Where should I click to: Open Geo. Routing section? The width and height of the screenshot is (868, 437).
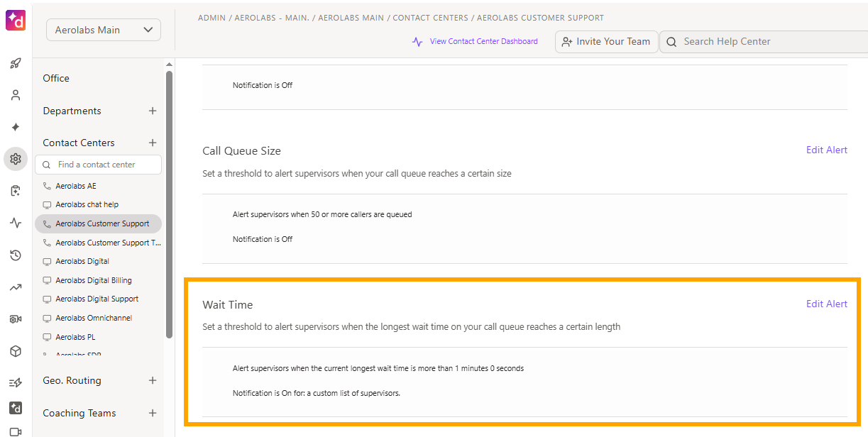point(72,380)
